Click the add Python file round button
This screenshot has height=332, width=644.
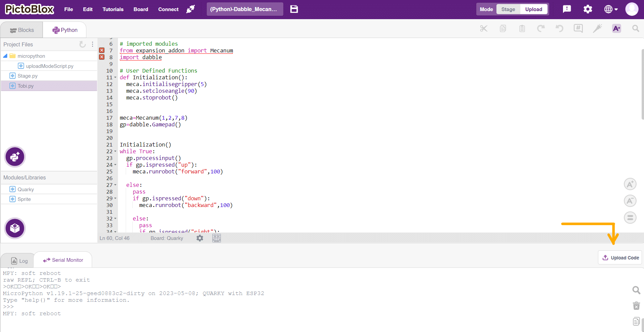pos(15,157)
